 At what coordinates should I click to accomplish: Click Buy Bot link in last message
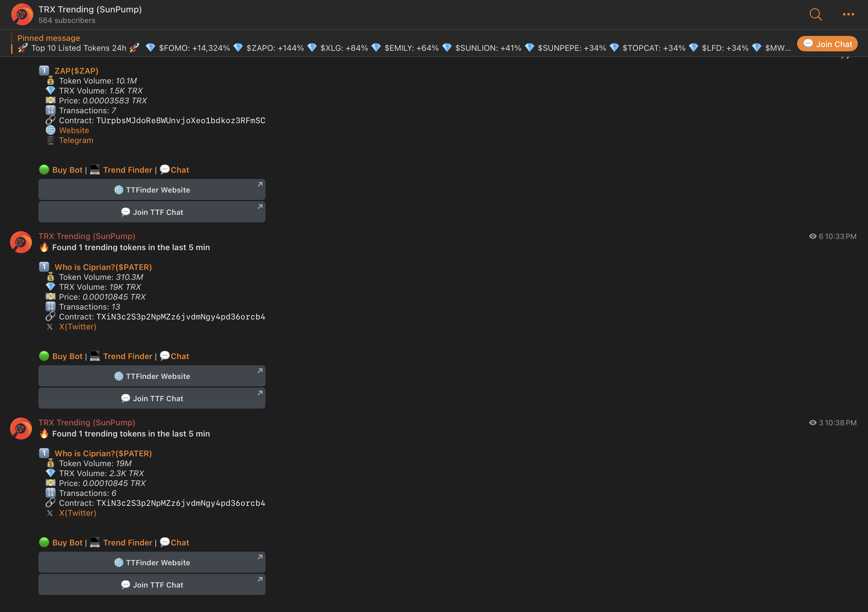tap(67, 542)
